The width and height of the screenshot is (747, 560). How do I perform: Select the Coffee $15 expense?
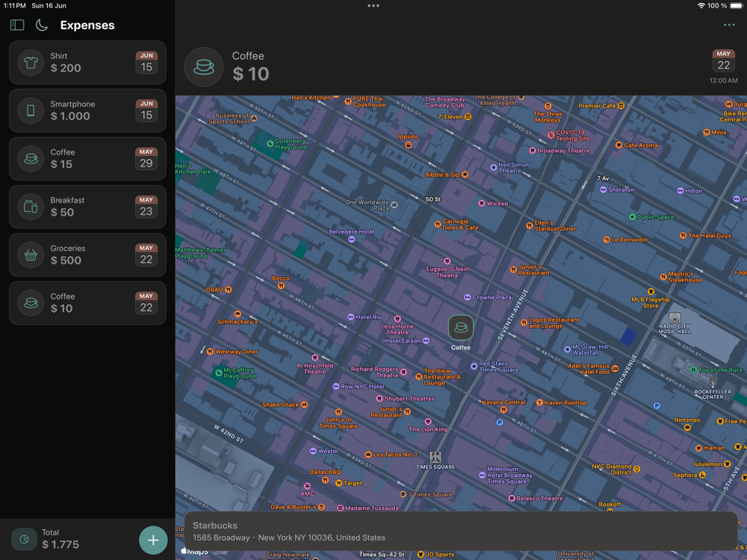click(x=87, y=158)
